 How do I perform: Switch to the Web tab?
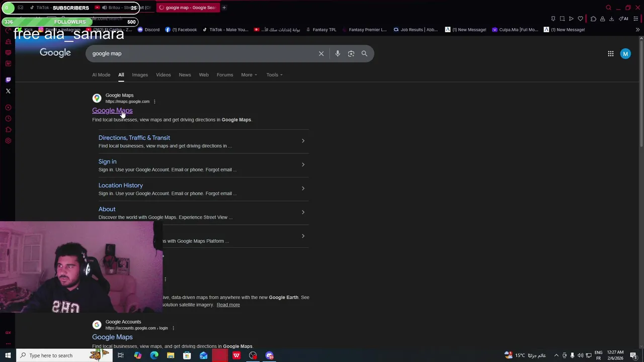pyautogui.click(x=204, y=75)
